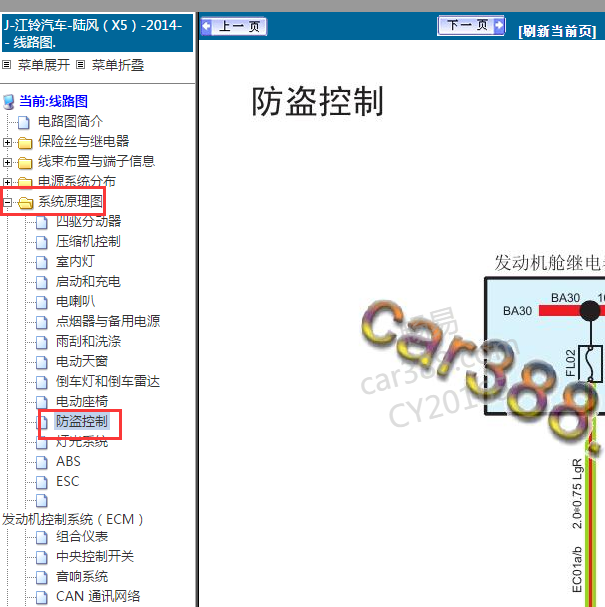Expand the 保险丝与继电器 folder plus sign
605x607 pixels.
point(7,142)
